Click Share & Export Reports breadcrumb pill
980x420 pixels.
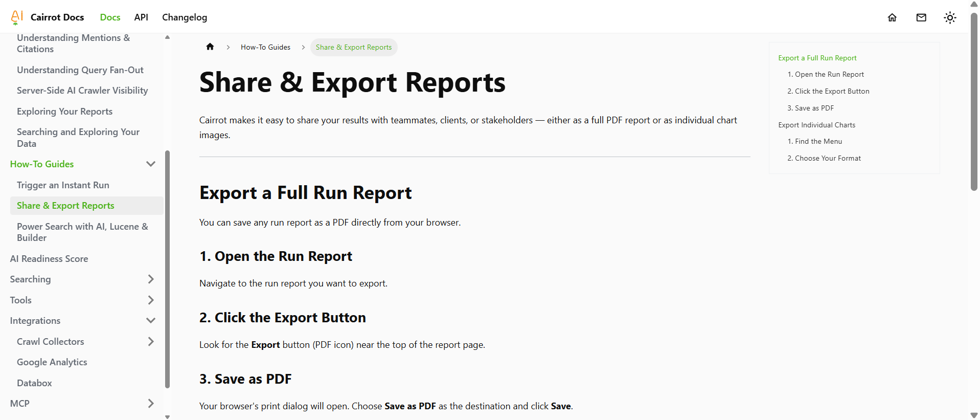[354, 47]
